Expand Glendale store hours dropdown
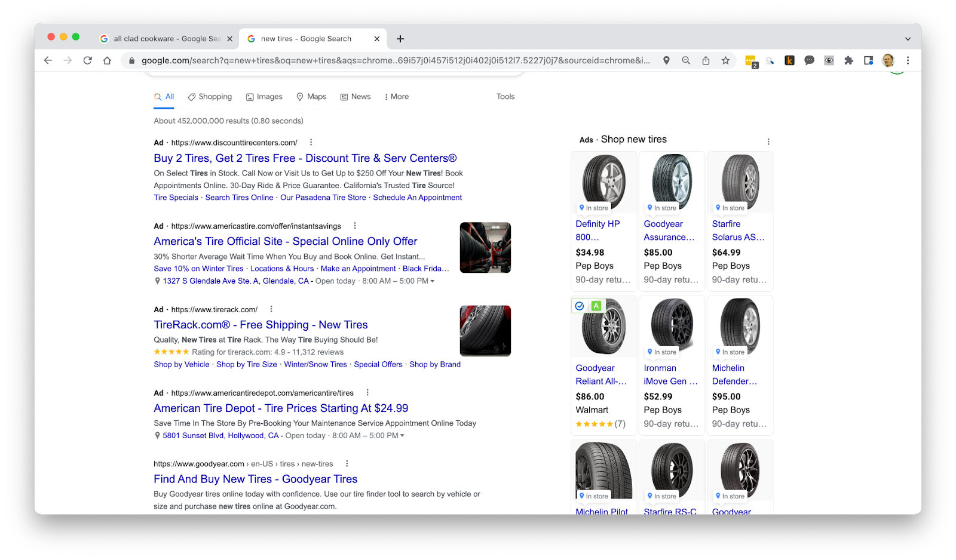The height and width of the screenshot is (560, 956). point(433,281)
